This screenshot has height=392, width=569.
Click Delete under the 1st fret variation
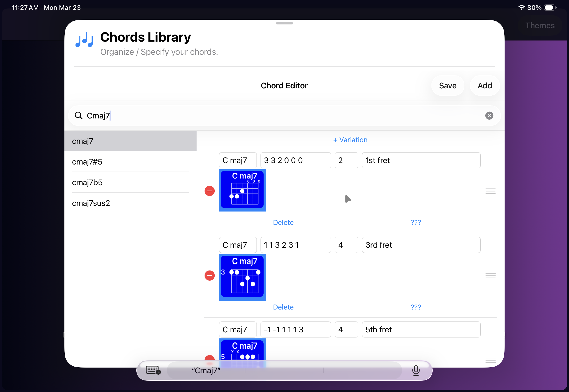click(283, 222)
